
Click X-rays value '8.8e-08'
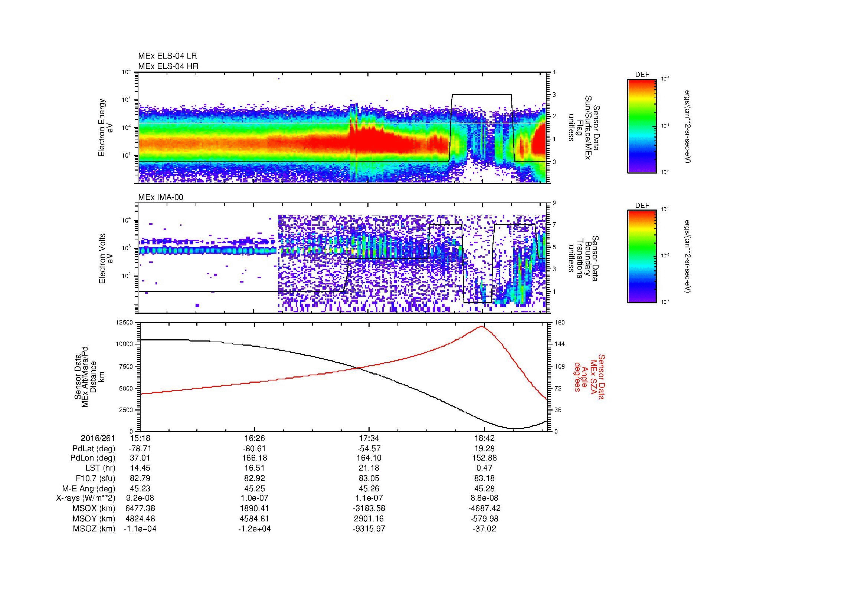(x=484, y=498)
